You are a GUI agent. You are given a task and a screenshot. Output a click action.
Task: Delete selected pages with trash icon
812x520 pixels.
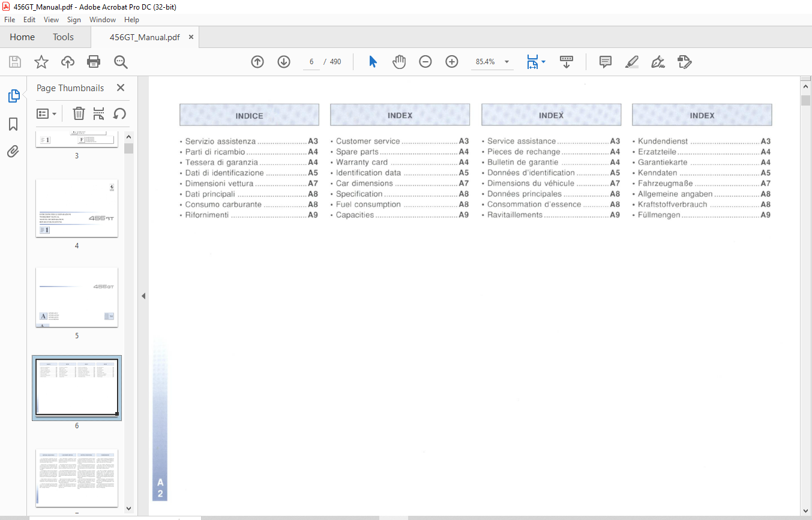79,113
